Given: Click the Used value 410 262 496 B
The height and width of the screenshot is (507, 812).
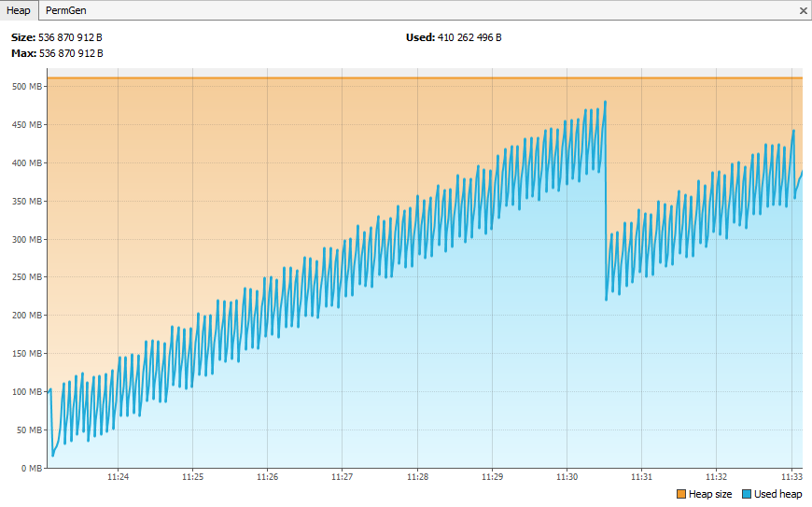Looking at the screenshot, I should (469, 37).
